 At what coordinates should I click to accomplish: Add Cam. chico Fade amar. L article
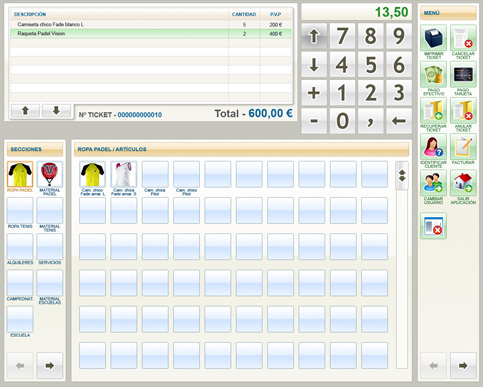pyautogui.click(x=92, y=174)
